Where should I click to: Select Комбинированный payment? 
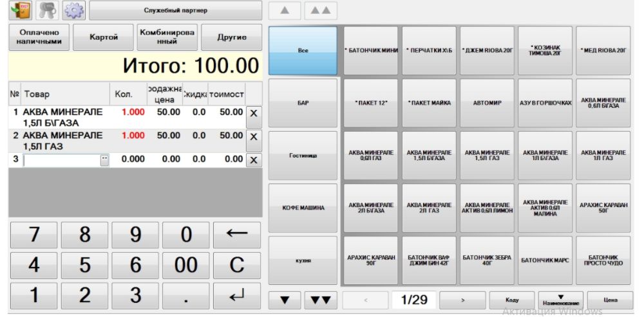(x=167, y=37)
